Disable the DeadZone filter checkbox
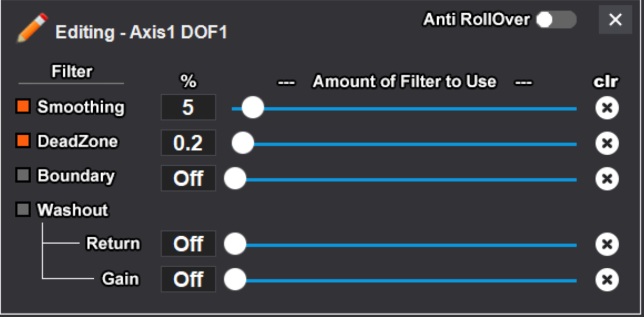 (23, 141)
